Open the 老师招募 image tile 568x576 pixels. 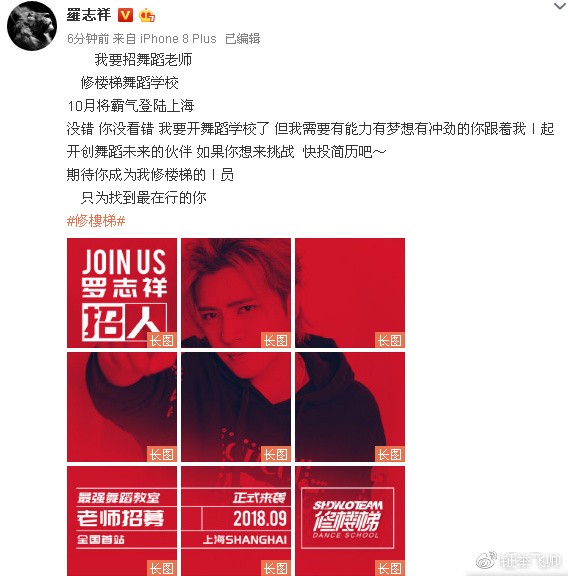tap(122, 521)
